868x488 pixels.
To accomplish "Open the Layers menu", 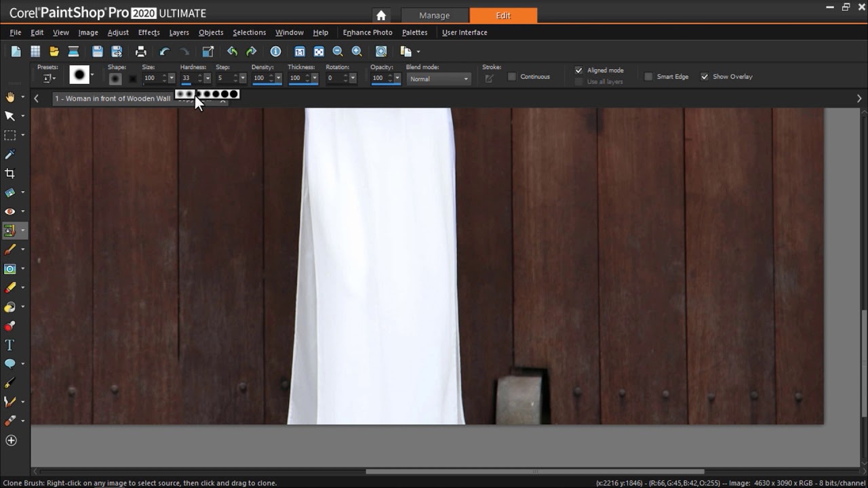I will pos(179,33).
